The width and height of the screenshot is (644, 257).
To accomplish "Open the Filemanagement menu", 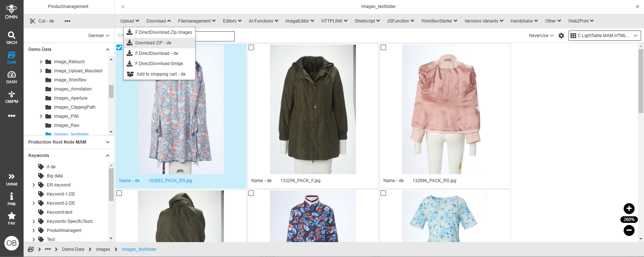I will pos(197,21).
